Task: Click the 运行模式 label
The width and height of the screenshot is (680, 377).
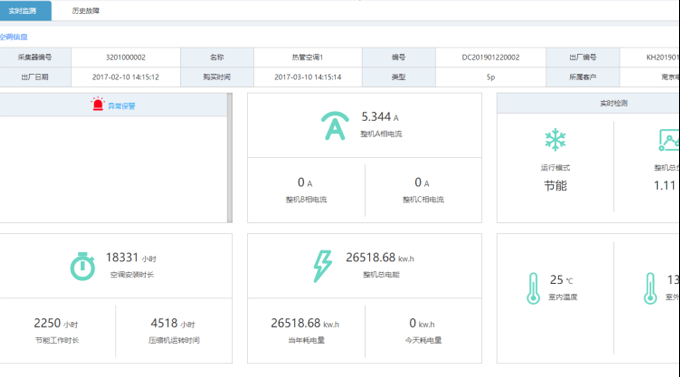Action: point(556,167)
